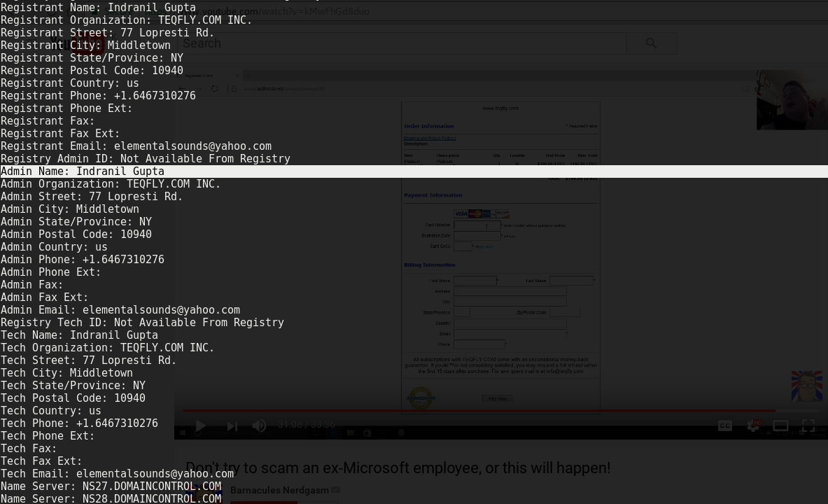The image size is (828, 504).
Task: Click line Tech Postal Code: 10940
Action: (73, 398)
